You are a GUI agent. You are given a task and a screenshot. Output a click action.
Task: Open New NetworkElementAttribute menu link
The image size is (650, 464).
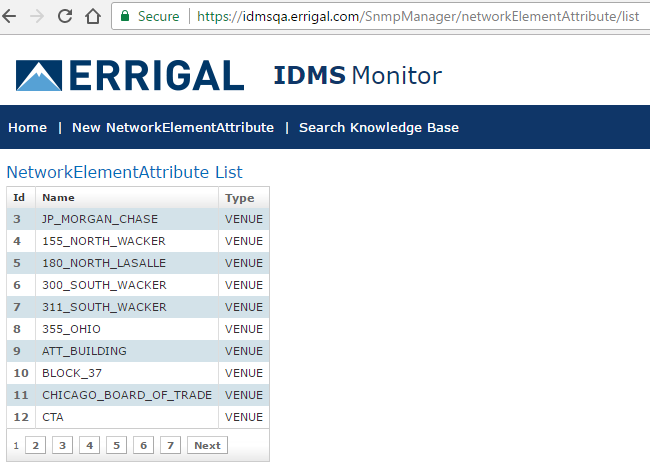click(x=172, y=128)
